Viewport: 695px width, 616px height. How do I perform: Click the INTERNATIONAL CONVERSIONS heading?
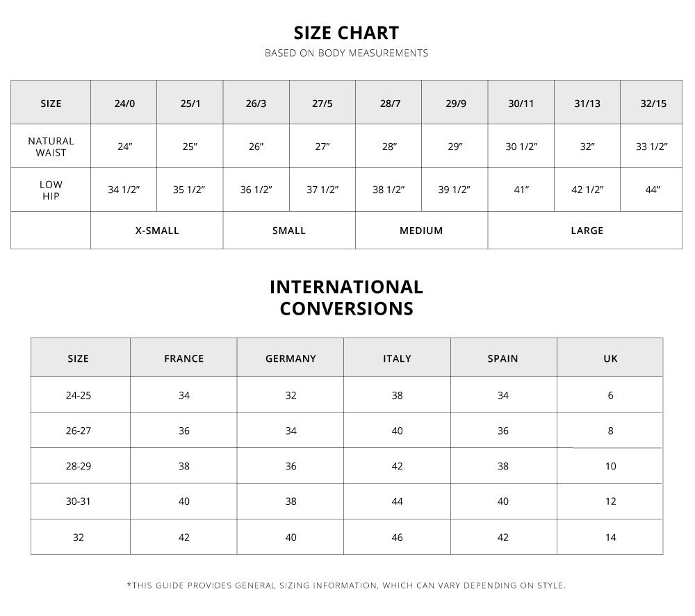tap(346, 297)
